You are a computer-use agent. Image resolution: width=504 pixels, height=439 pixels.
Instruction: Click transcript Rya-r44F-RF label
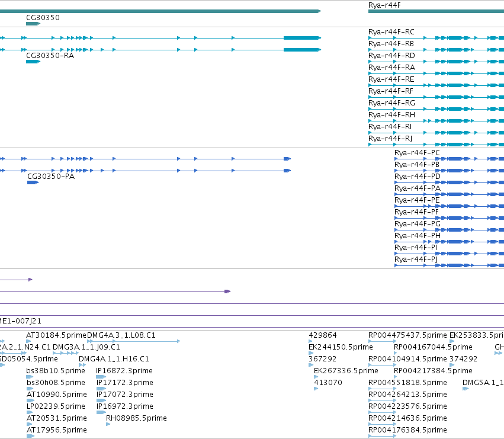pos(391,91)
